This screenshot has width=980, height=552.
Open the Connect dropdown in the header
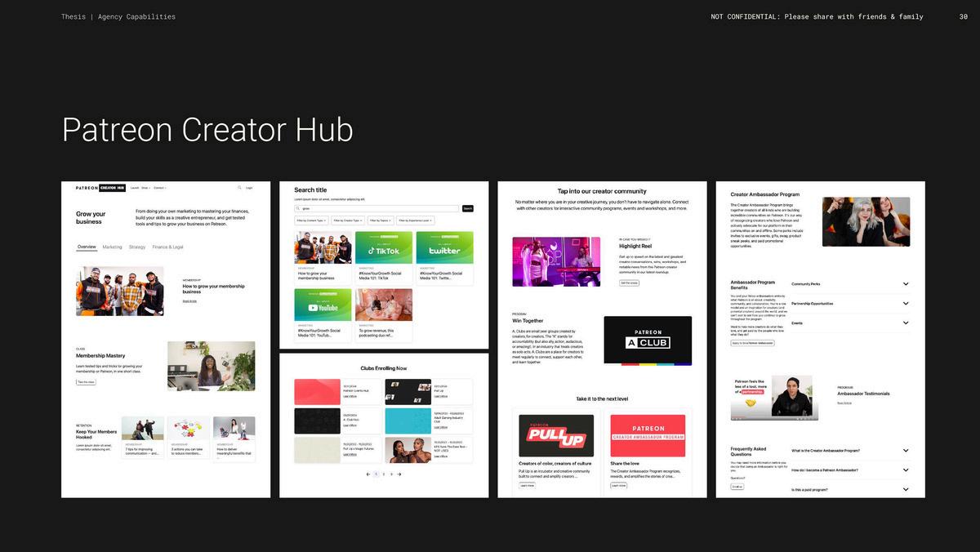(160, 188)
